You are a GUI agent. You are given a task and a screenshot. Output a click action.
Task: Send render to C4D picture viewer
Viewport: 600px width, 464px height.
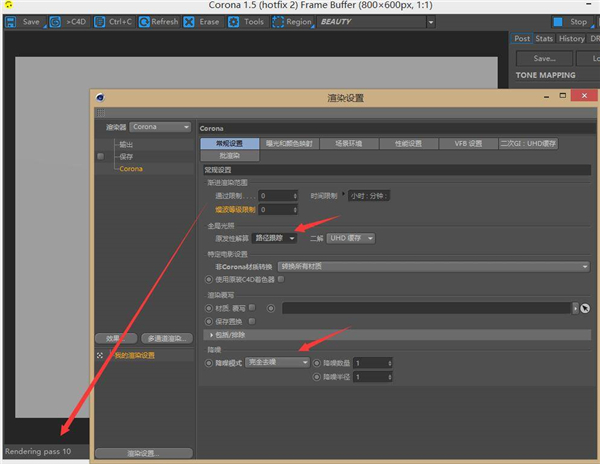click(71, 21)
